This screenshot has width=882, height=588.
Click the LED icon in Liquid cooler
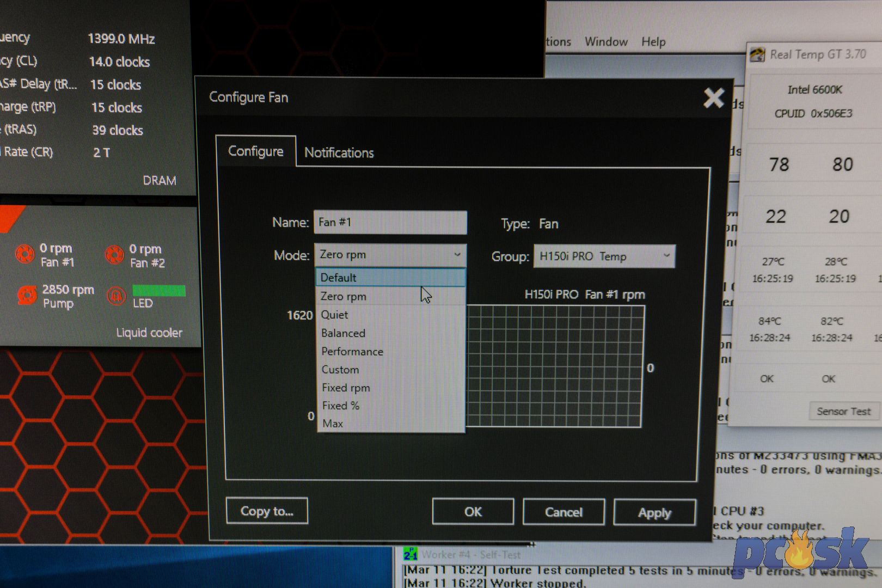pyautogui.click(x=116, y=296)
